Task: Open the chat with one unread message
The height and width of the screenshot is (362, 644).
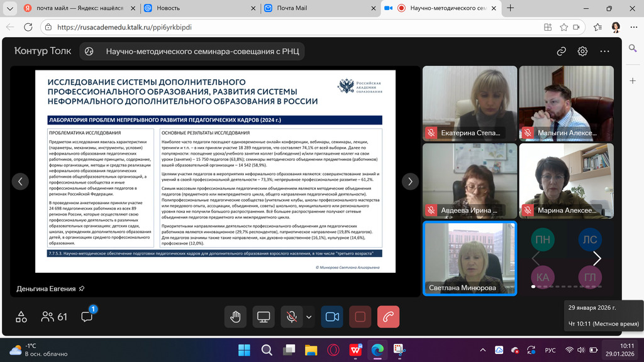Action: click(x=87, y=317)
